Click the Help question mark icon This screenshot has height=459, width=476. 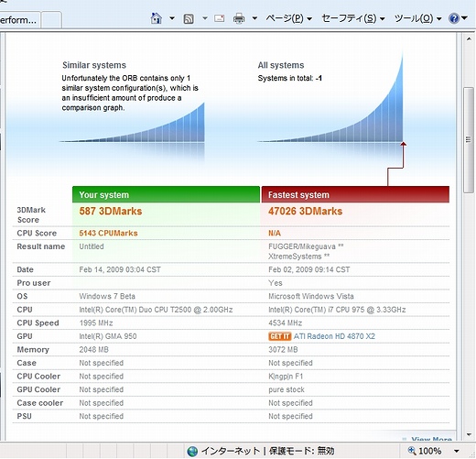[x=454, y=18]
